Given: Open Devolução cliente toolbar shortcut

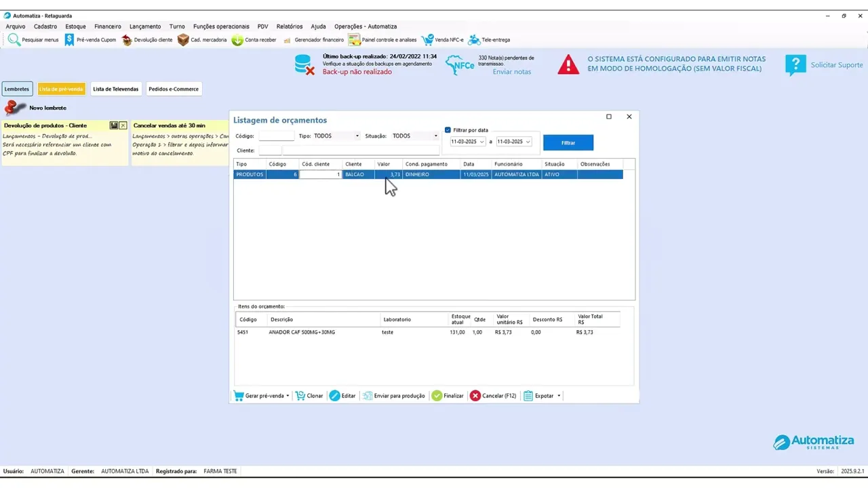Looking at the screenshot, I should 146,40.
